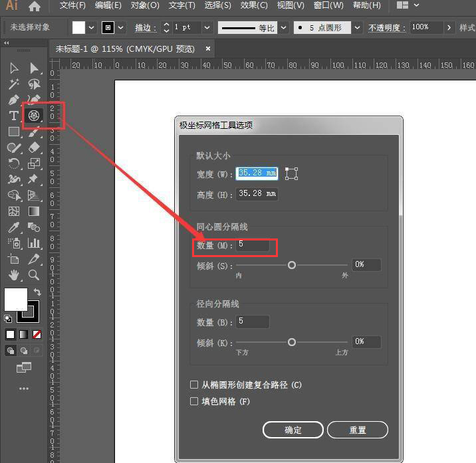Enable the Fill Grid checkbox
Image resolution: width=476 pixels, height=463 pixels.
pos(194,401)
